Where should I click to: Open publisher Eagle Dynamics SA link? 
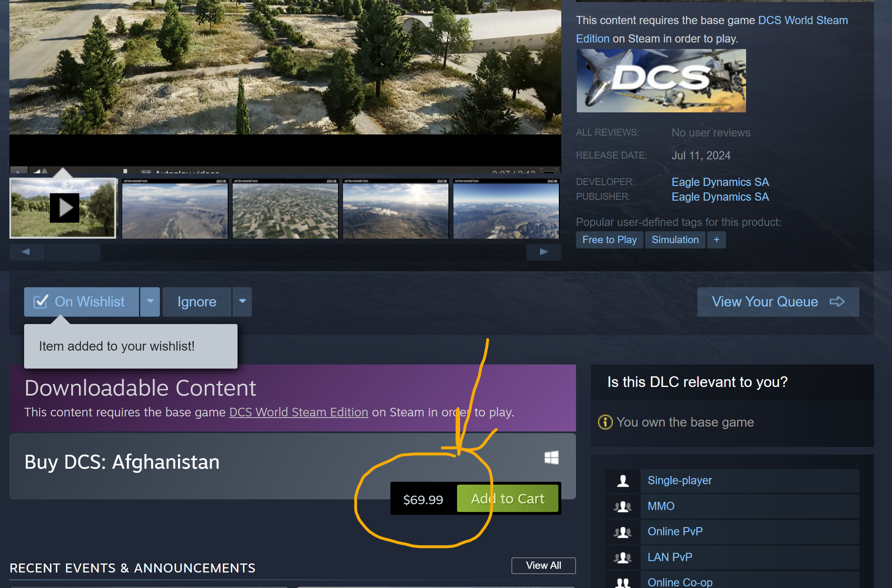(x=720, y=197)
